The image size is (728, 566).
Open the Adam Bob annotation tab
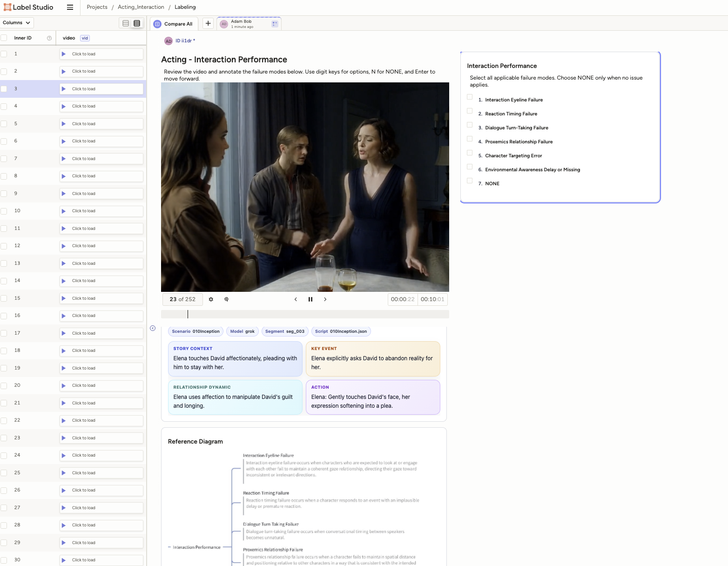[x=249, y=24]
